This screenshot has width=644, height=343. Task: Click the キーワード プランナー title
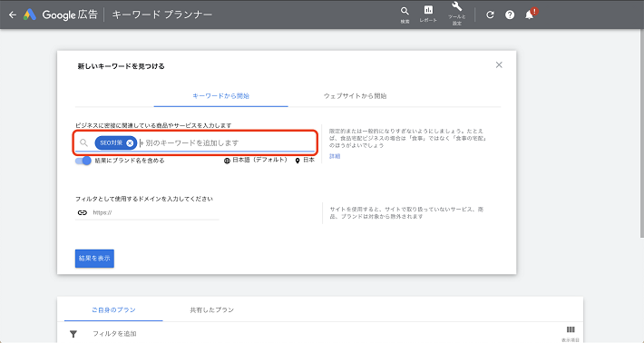(162, 15)
